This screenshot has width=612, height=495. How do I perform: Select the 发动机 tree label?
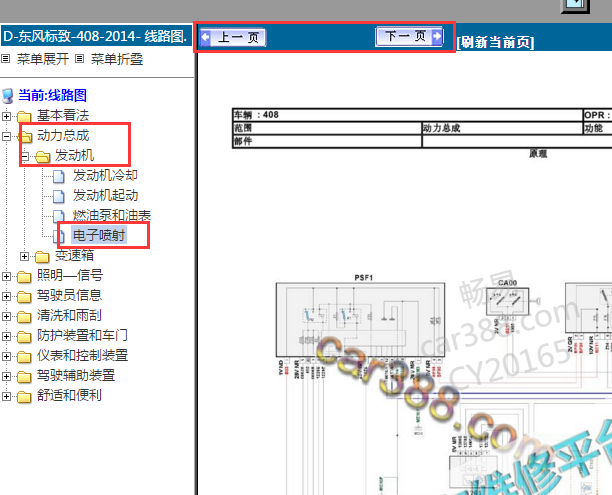pos(75,155)
